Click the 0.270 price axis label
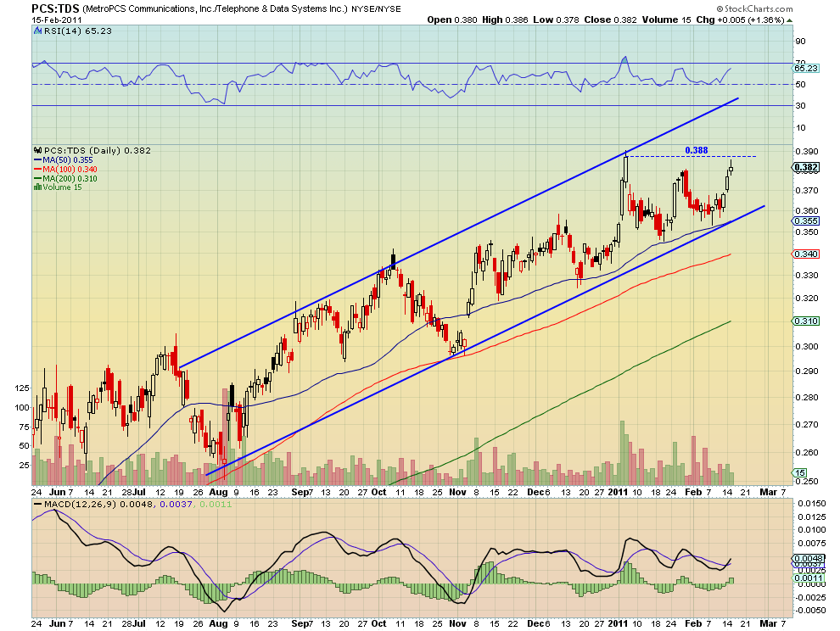Screen dimensions: 840x631 pyautogui.click(x=807, y=425)
